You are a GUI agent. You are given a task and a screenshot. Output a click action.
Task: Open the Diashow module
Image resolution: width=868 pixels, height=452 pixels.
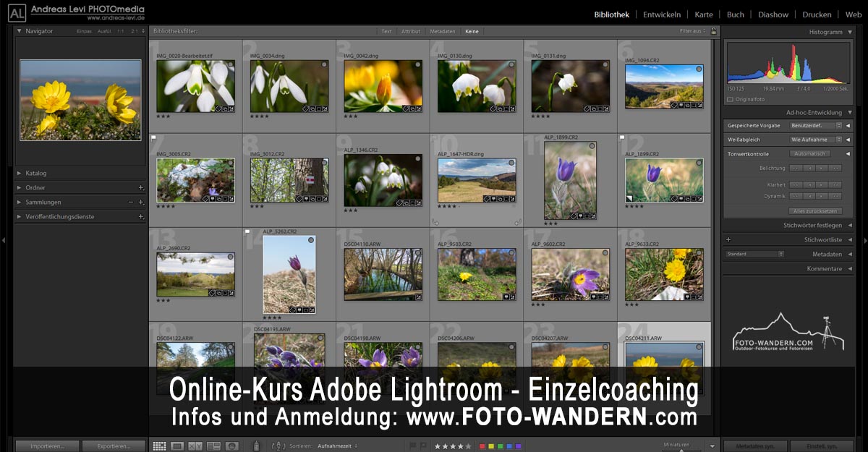click(x=773, y=14)
